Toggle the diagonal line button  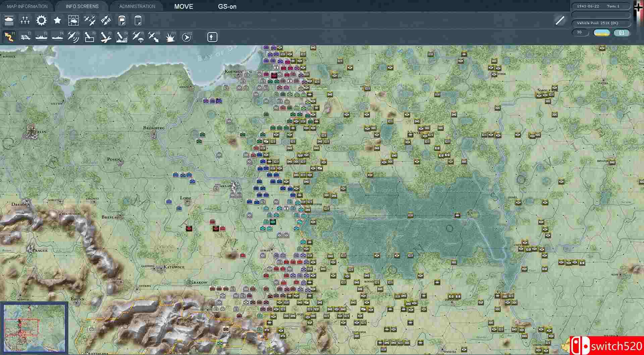tap(560, 20)
